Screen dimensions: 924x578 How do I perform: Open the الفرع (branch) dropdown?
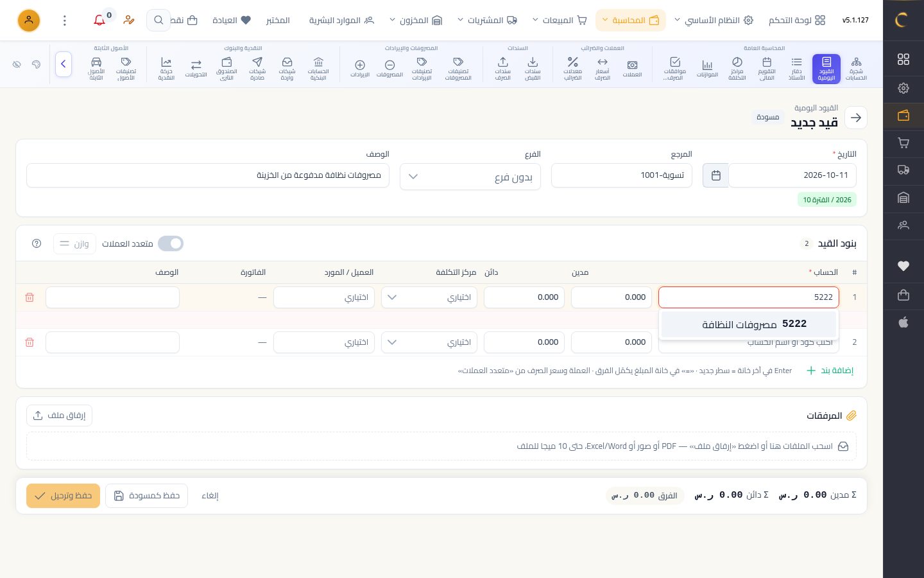click(x=470, y=177)
